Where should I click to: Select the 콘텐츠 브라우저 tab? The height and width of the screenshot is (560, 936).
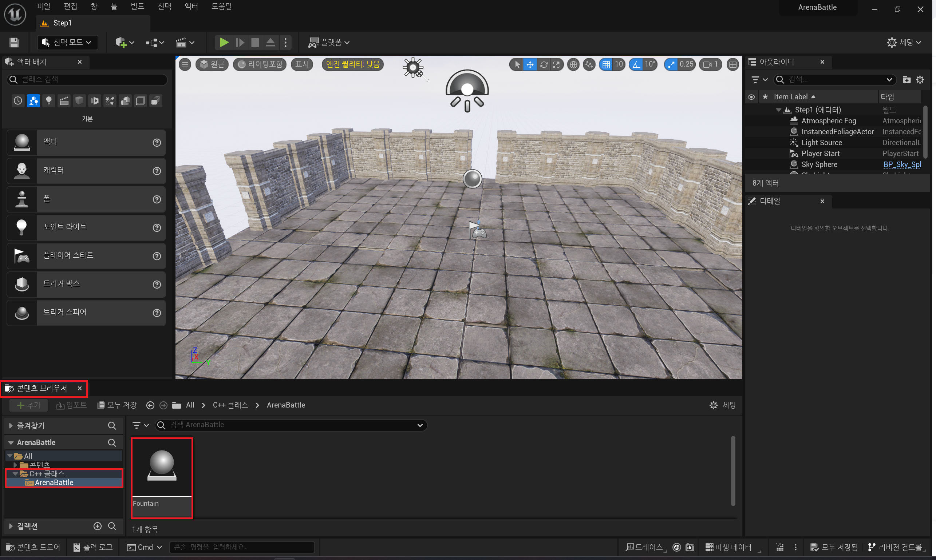(42, 388)
